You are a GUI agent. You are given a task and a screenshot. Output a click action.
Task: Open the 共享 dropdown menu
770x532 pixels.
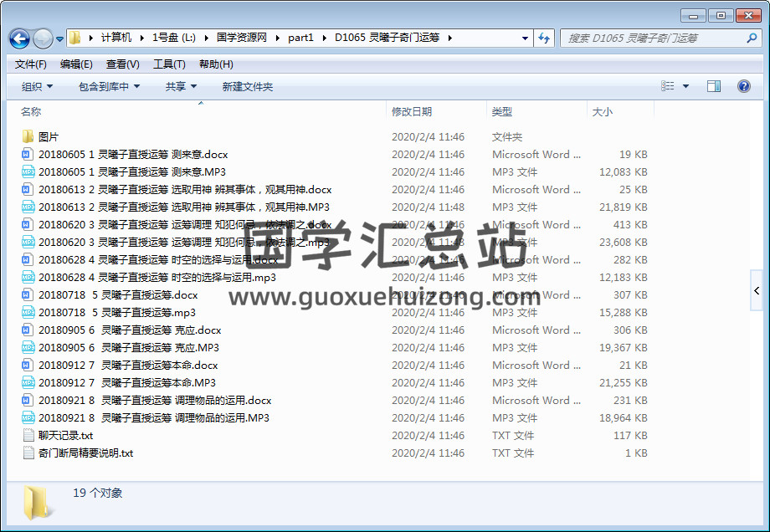click(x=181, y=87)
